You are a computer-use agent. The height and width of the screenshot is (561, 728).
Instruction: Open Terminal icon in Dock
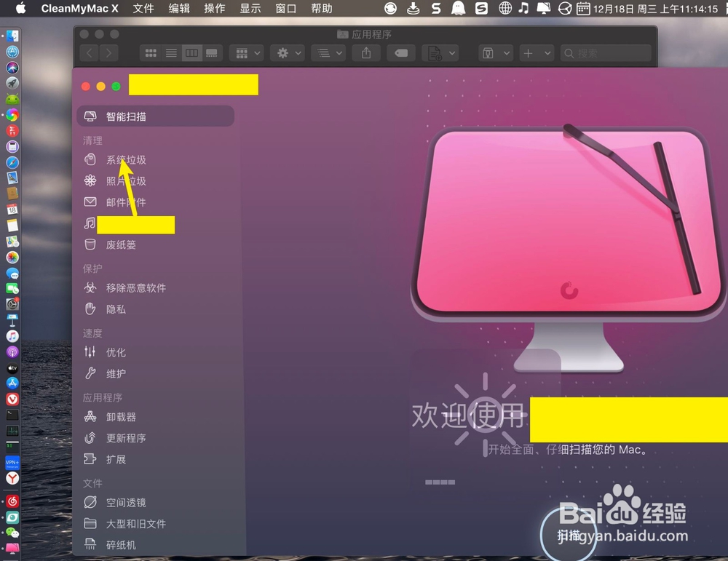click(12, 415)
